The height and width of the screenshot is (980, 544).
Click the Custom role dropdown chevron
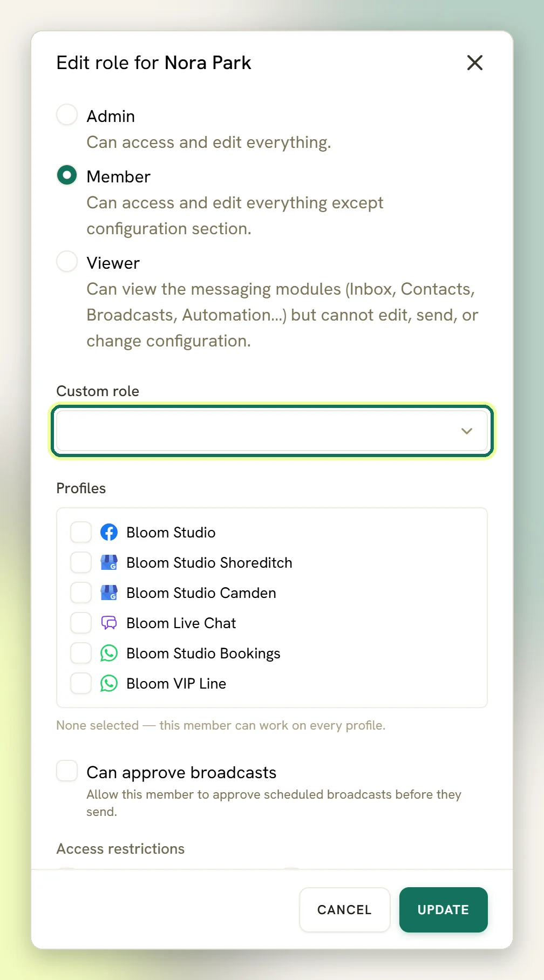click(467, 431)
